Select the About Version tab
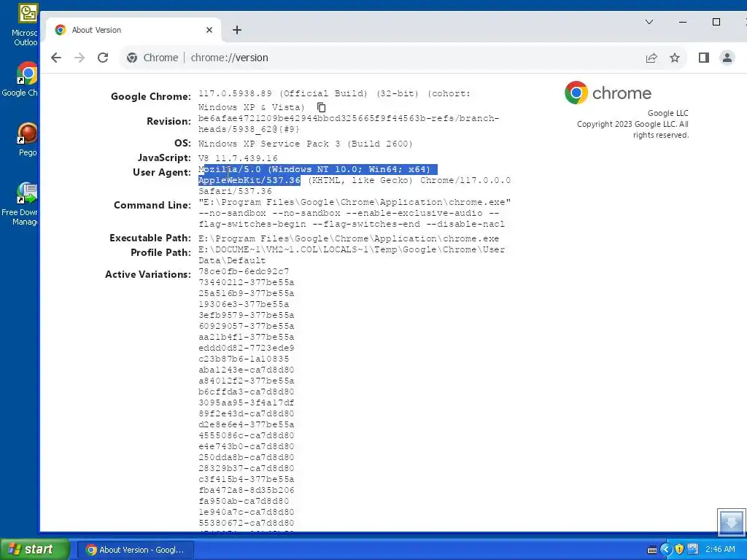Screen dimensions: 747x560 [x=133, y=30]
